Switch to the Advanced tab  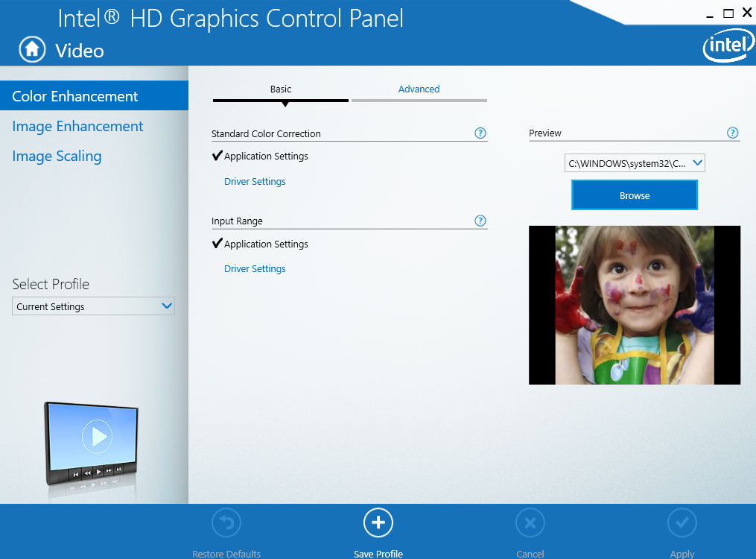pos(419,91)
